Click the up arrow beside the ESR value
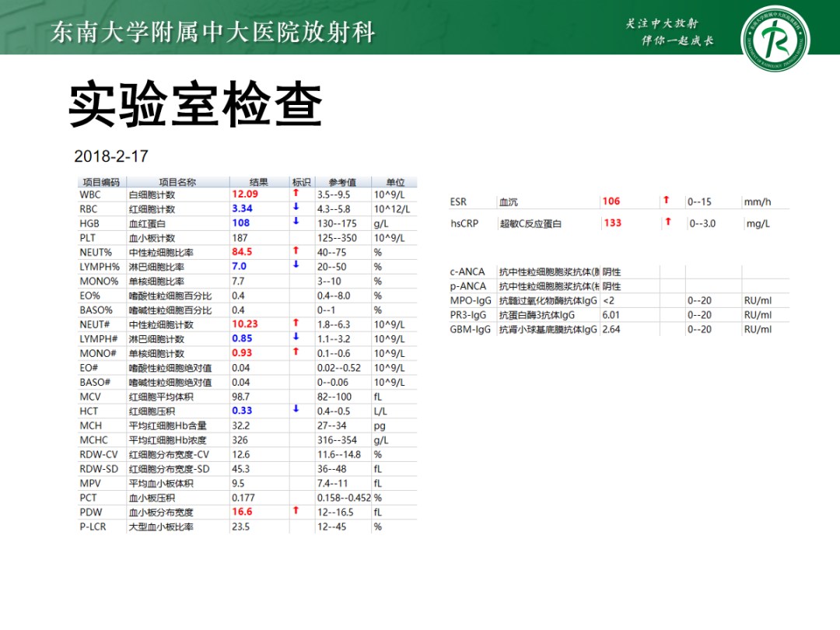 click(x=667, y=201)
